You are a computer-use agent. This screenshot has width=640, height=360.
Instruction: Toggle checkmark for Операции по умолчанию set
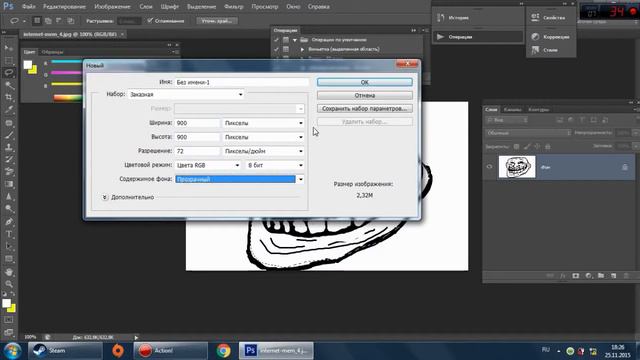(x=276, y=40)
